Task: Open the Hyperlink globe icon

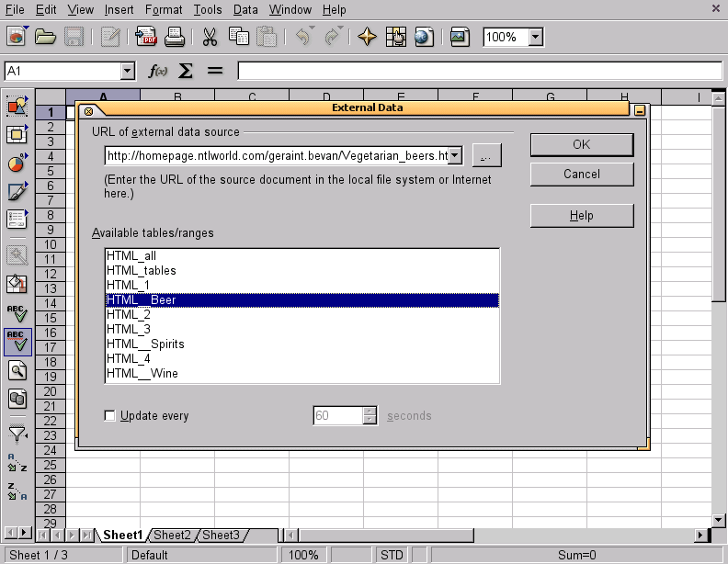Action: point(424,37)
